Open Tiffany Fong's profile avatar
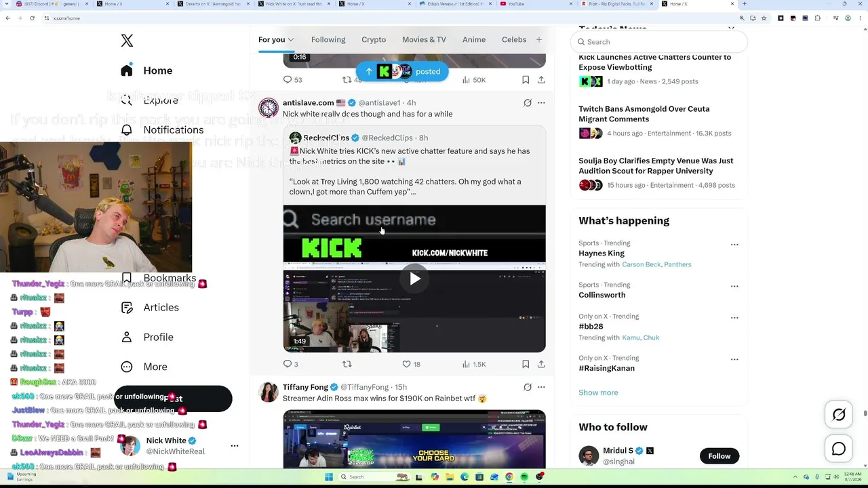Image resolution: width=868 pixels, height=488 pixels. click(x=269, y=392)
